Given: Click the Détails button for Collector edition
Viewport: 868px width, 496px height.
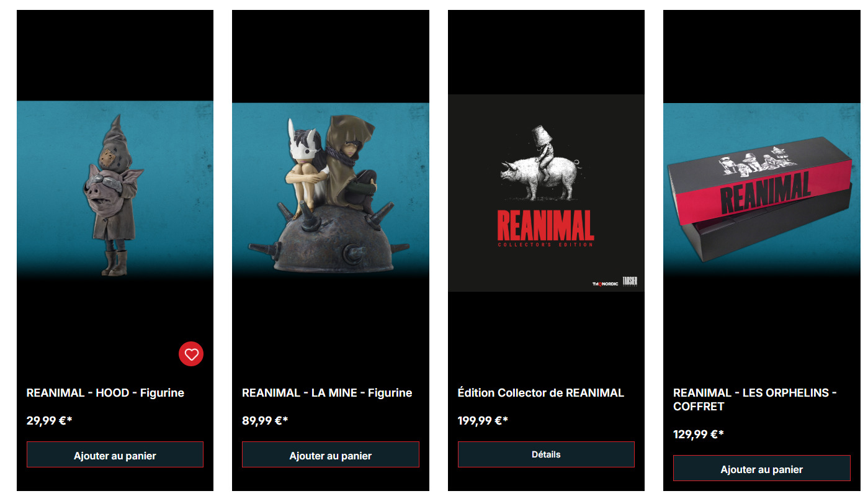Looking at the screenshot, I should tap(546, 454).
